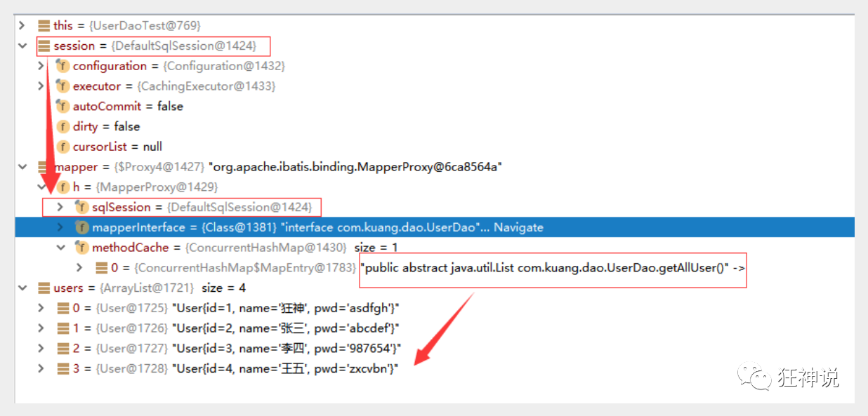This screenshot has height=416, width=868.
Task: Click the variable icon beside 'this'
Action: [43, 25]
